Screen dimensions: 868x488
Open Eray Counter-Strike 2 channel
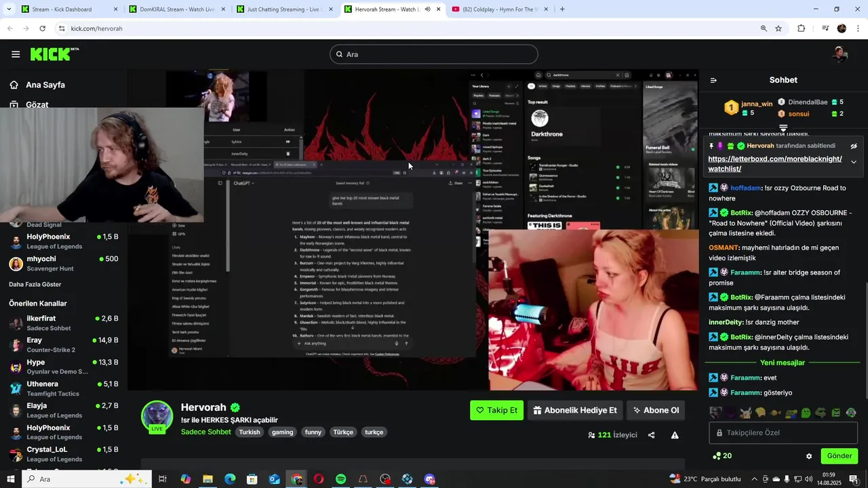pyautogui.click(x=64, y=344)
